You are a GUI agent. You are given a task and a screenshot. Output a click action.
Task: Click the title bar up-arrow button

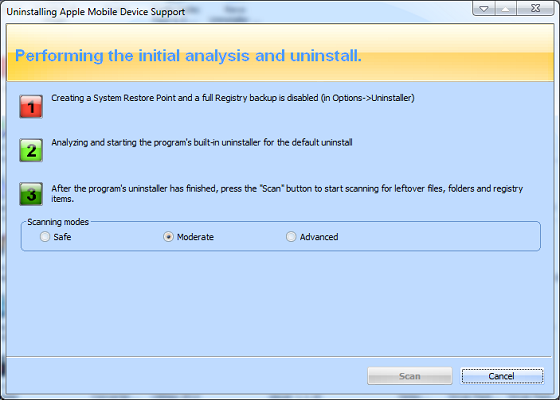[505, 8]
